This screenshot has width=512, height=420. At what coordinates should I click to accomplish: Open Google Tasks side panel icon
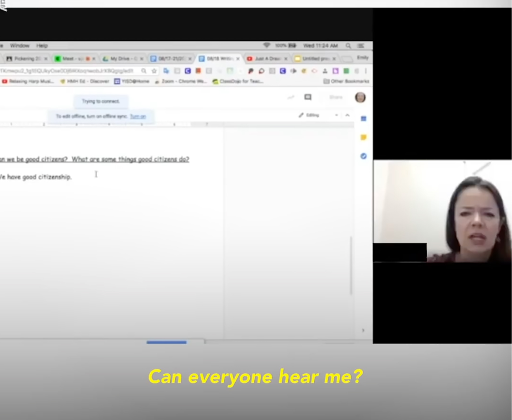pos(364,156)
